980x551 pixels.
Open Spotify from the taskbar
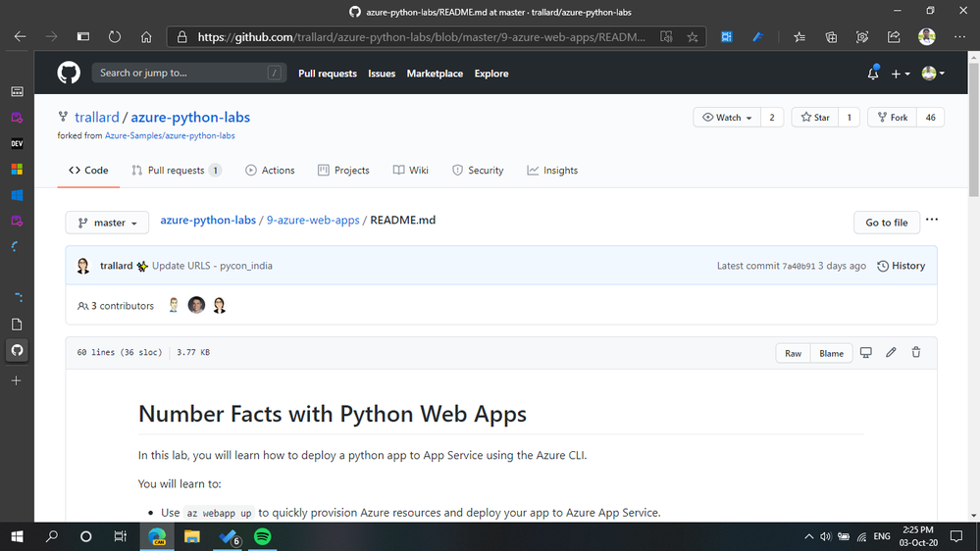262,537
